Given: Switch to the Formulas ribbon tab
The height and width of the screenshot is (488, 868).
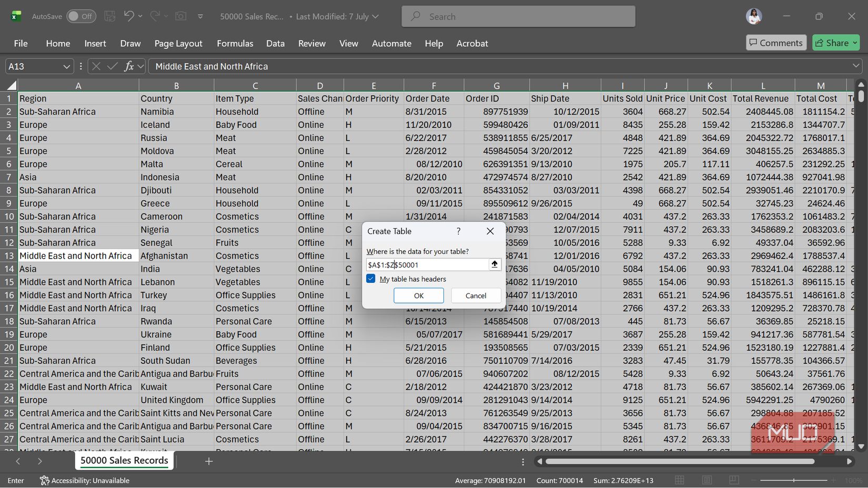Looking at the screenshot, I should (235, 43).
